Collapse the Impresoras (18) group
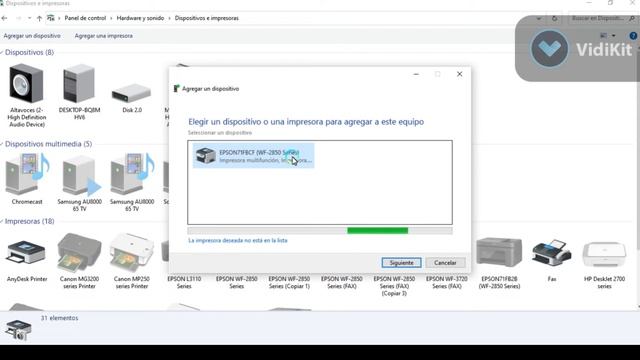This screenshot has width=640, height=360. pyautogui.click(x=2, y=221)
